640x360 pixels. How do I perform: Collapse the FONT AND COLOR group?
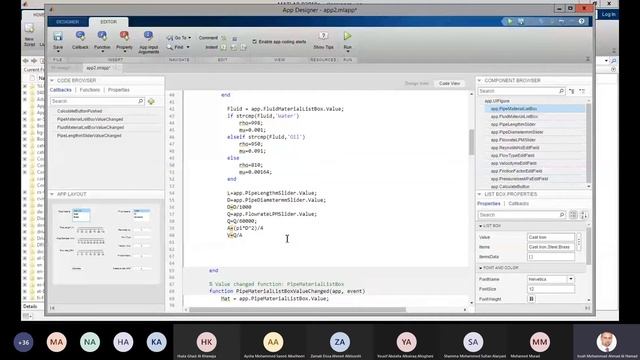(480, 268)
